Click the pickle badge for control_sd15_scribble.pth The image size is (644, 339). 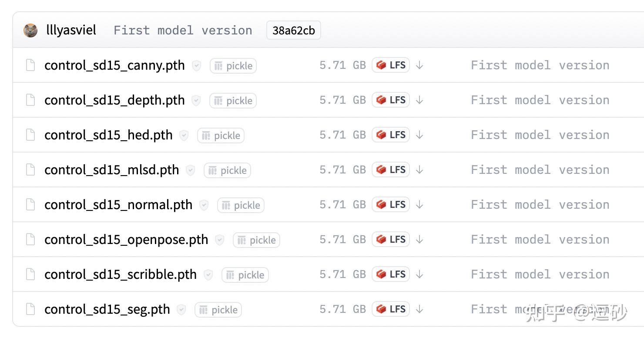click(x=245, y=275)
